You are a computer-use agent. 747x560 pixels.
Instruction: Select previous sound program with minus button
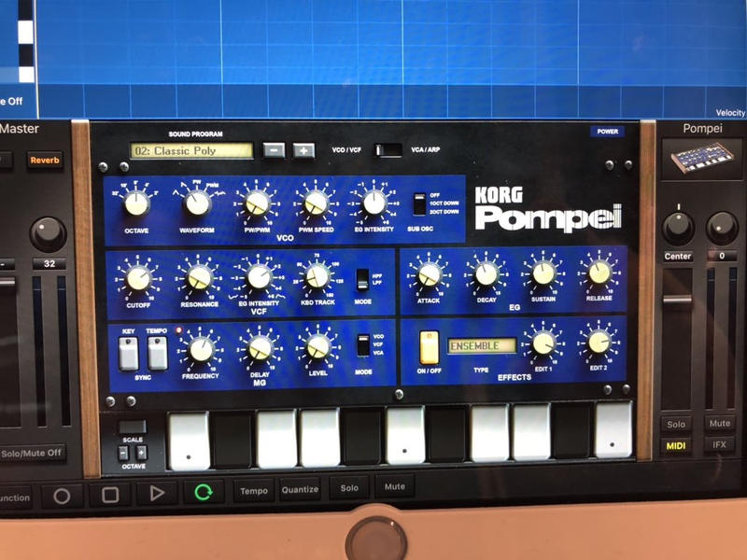[274, 150]
